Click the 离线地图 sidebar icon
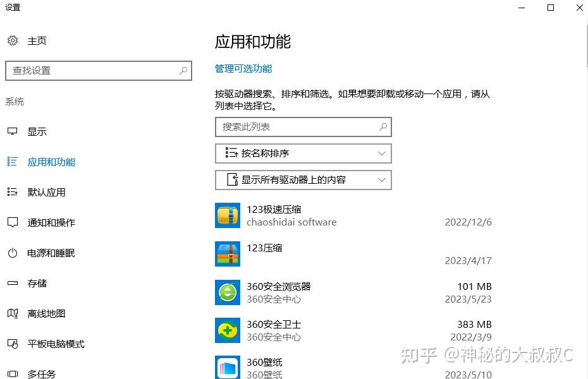 point(13,313)
